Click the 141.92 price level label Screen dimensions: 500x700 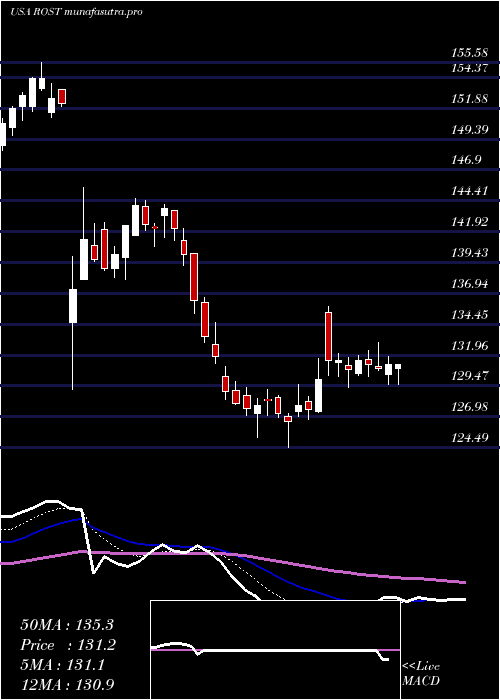tap(469, 222)
